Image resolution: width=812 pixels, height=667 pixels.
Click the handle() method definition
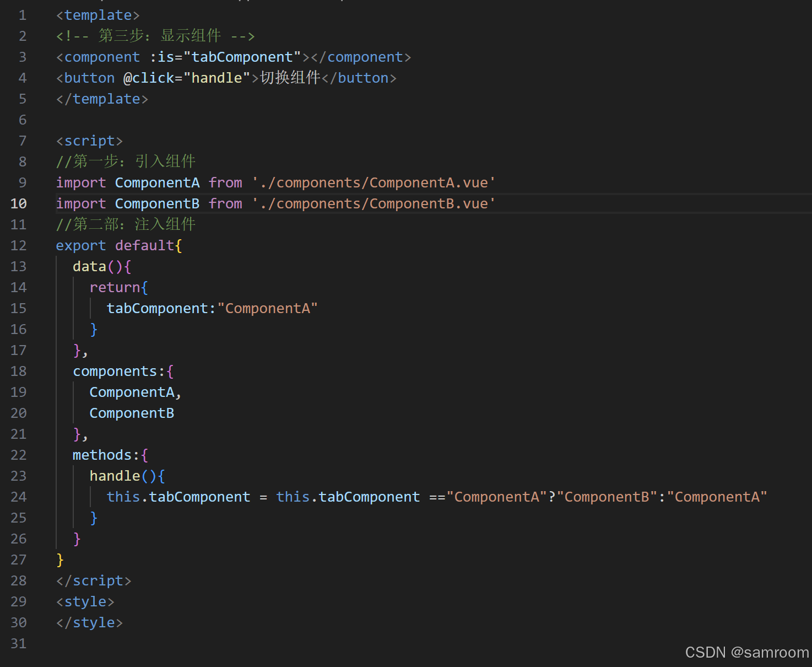click(x=115, y=476)
